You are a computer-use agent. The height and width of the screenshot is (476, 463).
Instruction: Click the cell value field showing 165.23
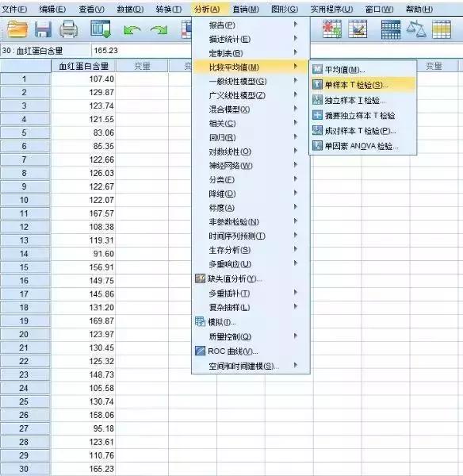pos(141,51)
